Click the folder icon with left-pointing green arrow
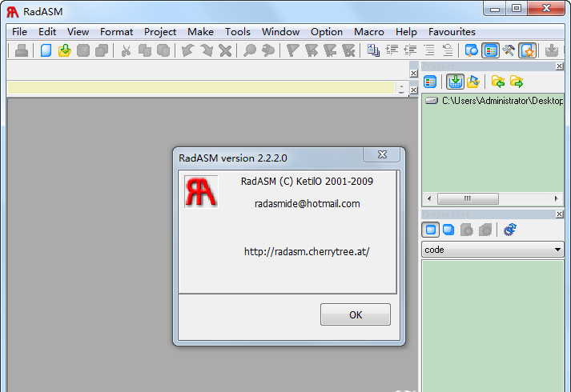The height and width of the screenshot is (392, 571). [498, 82]
